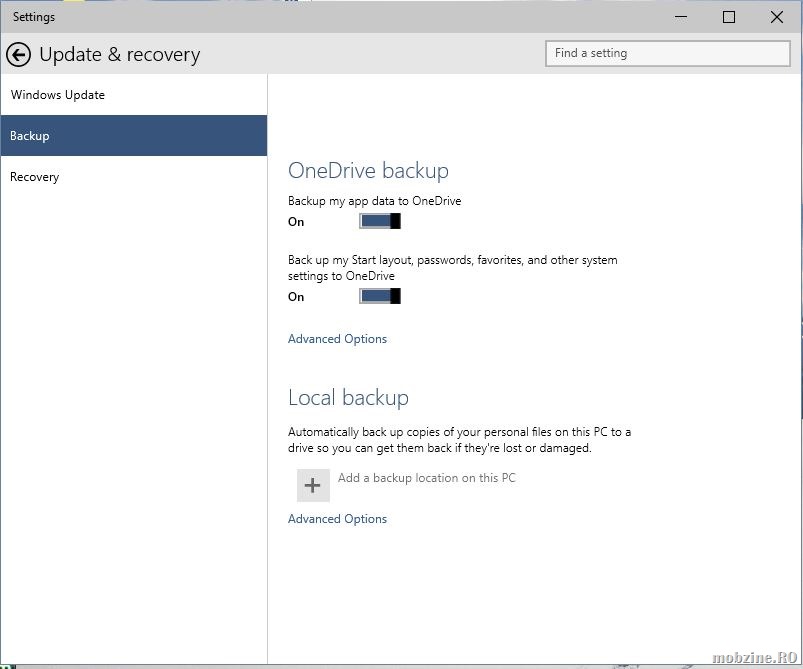The height and width of the screenshot is (669, 803).
Task: Click the Local backup heading
Action: pos(348,398)
